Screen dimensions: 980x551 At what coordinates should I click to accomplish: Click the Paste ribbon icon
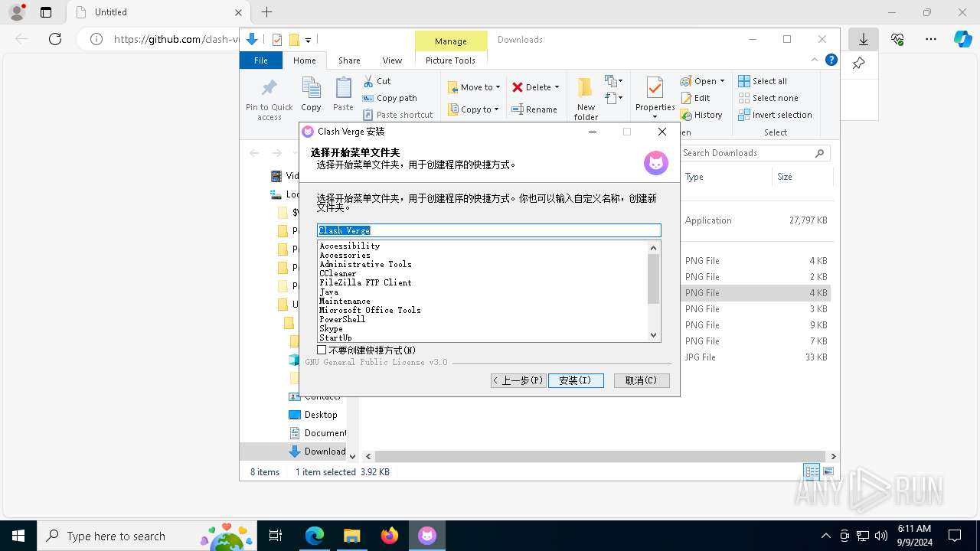(343, 88)
